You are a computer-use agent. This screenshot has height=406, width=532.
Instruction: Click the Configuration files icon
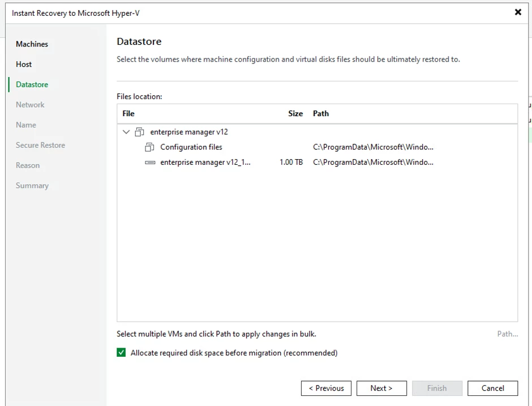click(149, 147)
